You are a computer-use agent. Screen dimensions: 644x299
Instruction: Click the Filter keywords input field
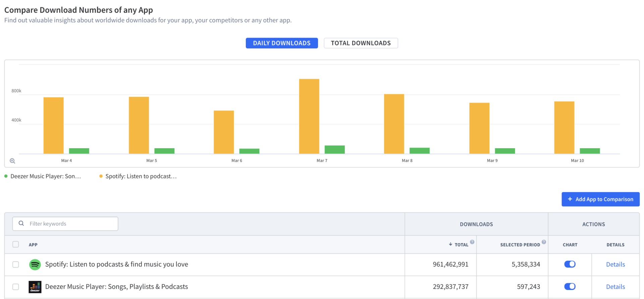point(65,224)
